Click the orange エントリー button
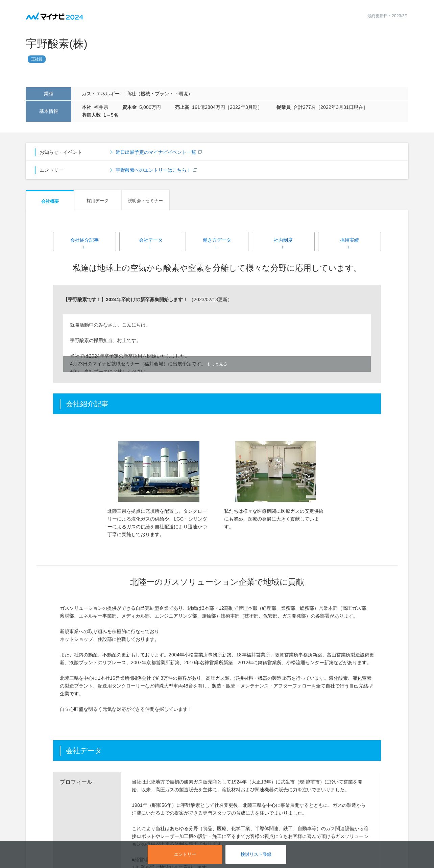 point(185,854)
